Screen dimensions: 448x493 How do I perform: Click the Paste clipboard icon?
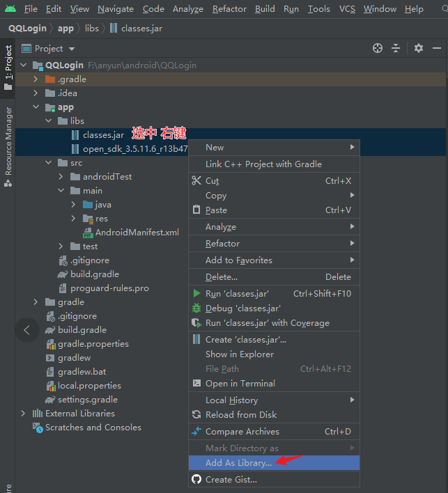coord(196,210)
